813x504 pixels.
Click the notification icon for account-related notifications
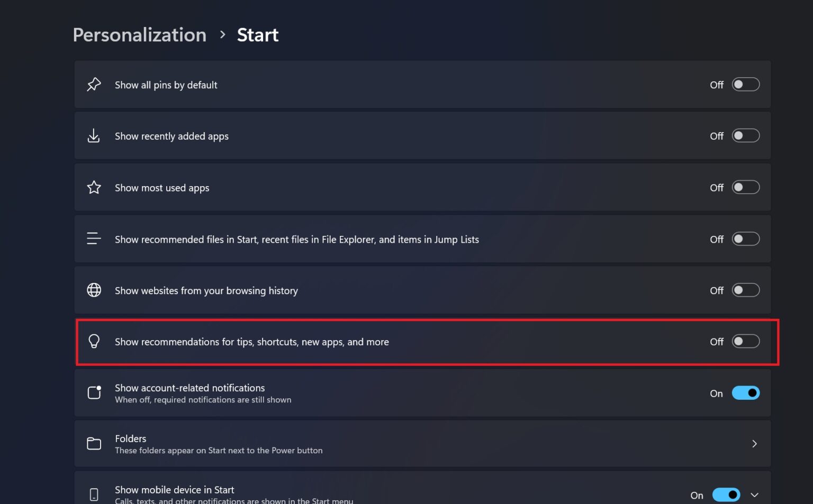point(94,392)
